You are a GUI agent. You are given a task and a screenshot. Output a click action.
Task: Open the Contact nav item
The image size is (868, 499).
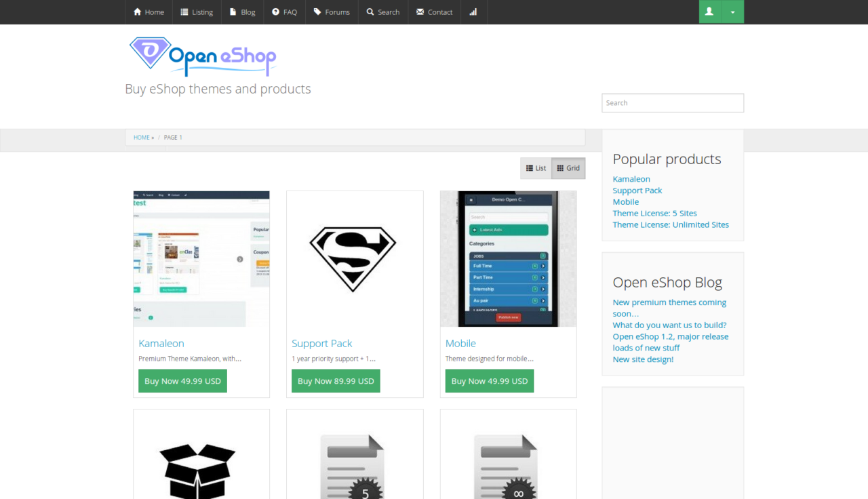tap(434, 12)
